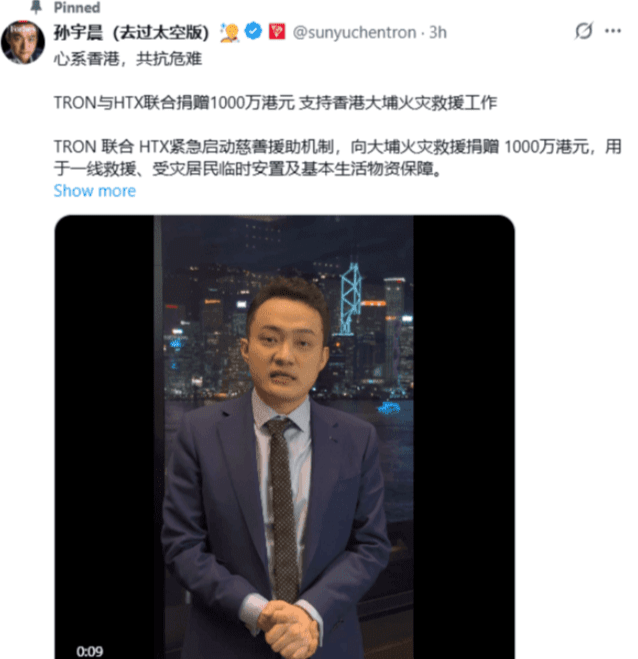638x659 pixels.
Task: Open the @sunyuchentron handle link
Action: 354,33
